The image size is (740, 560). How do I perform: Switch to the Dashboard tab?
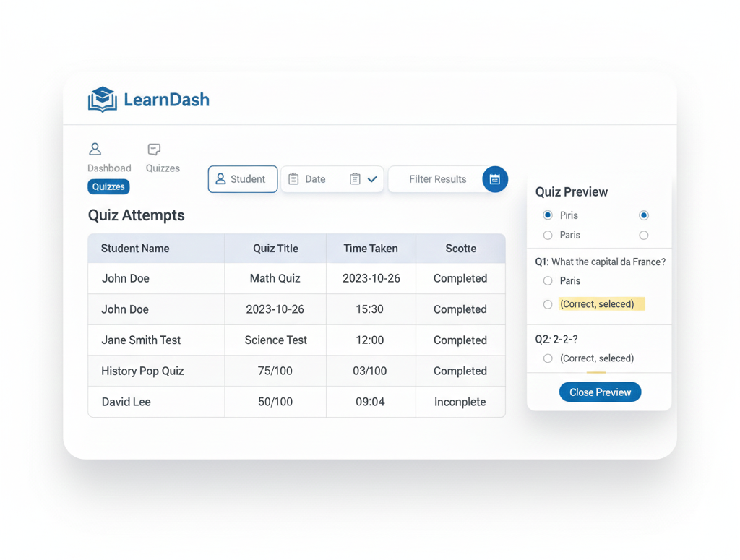(x=109, y=168)
